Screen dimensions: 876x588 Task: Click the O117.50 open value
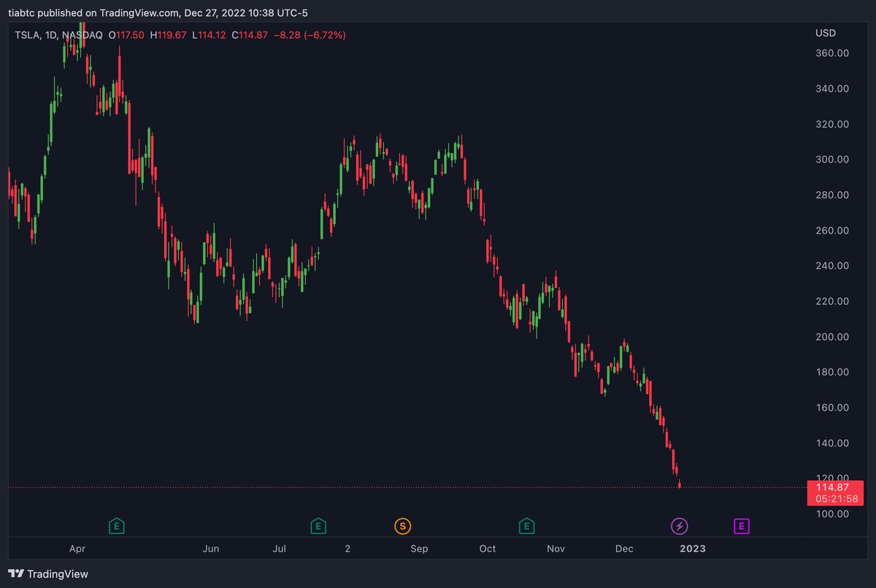[x=126, y=35]
